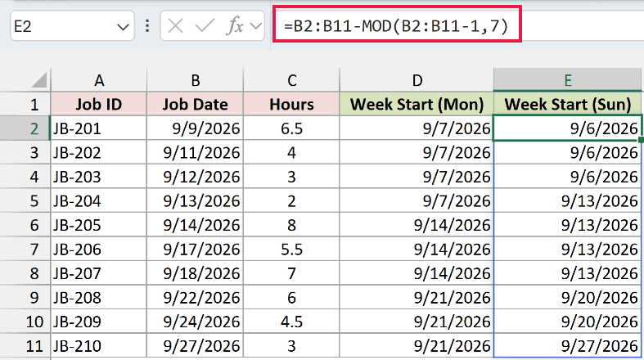The image size is (644, 360).
Task: Click inside the formula bar text
Action: 397,26
